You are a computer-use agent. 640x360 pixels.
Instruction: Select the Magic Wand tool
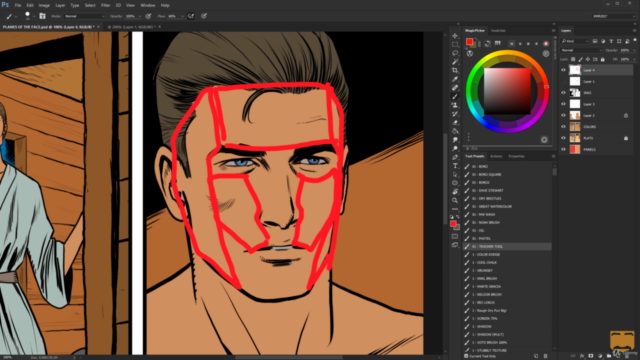pyautogui.click(x=455, y=62)
